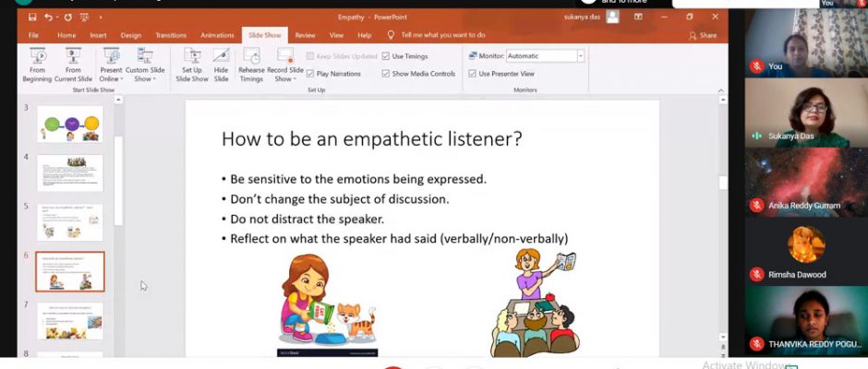Click the Undo arrow
The width and height of the screenshot is (868, 369).
[48, 18]
